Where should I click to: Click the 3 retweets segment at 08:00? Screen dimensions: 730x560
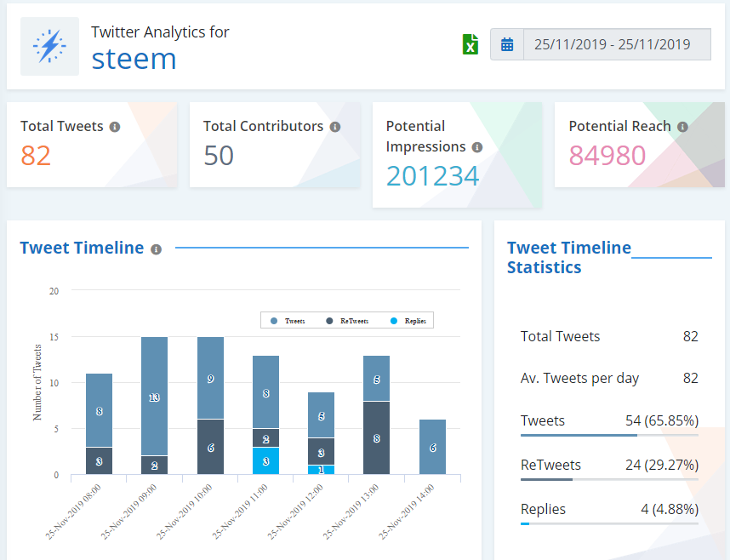click(100, 460)
